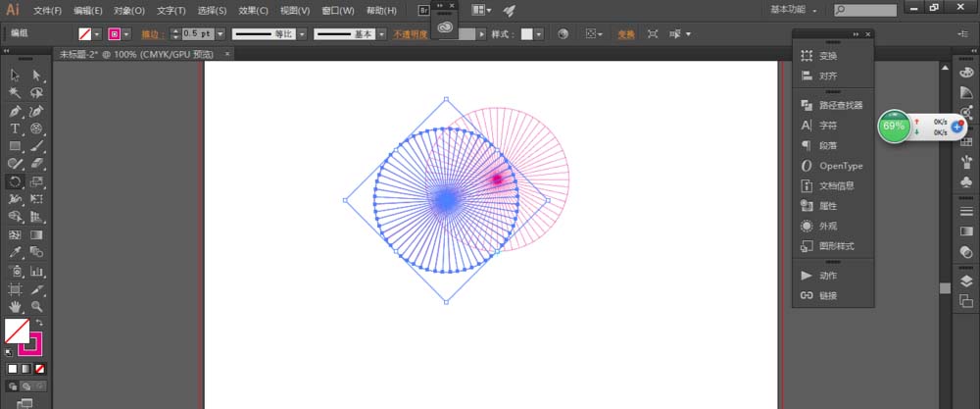Open the Color panel palette icon
Image resolution: width=980 pixels, height=409 pixels.
pos(965,74)
